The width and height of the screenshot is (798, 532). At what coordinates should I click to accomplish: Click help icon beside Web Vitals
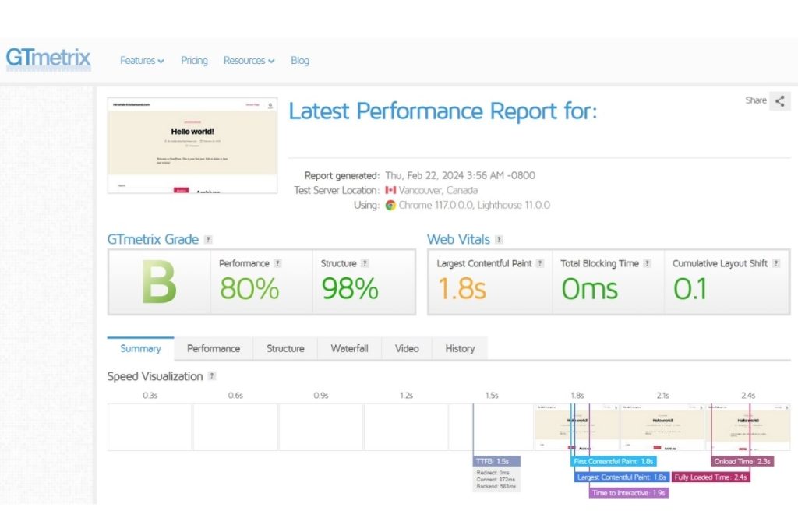[x=499, y=240]
